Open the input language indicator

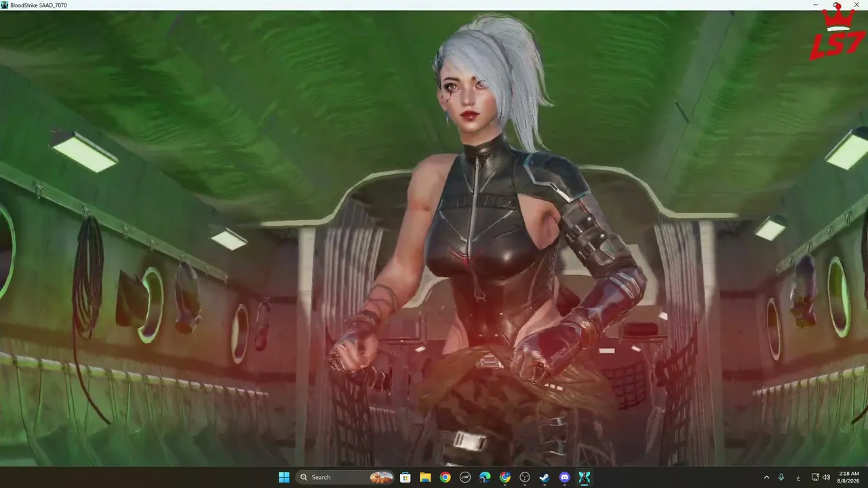pos(798,477)
